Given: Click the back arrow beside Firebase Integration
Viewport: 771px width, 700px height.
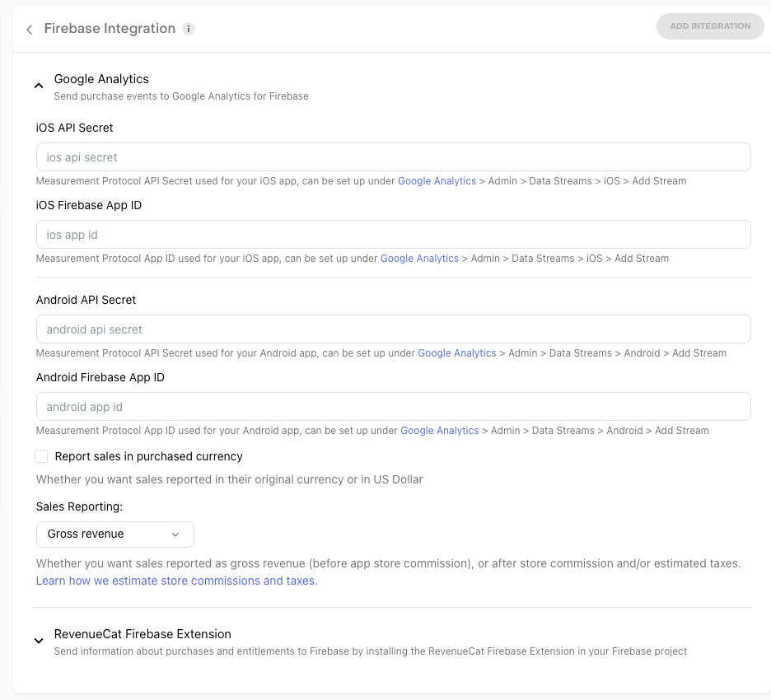Looking at the screenshot, I should click(30, 30).
